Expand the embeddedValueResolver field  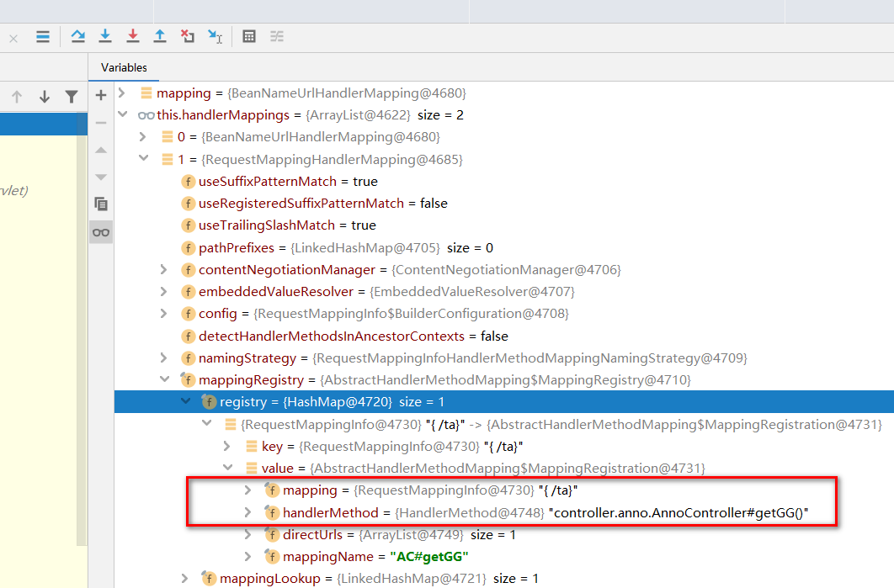163,291
